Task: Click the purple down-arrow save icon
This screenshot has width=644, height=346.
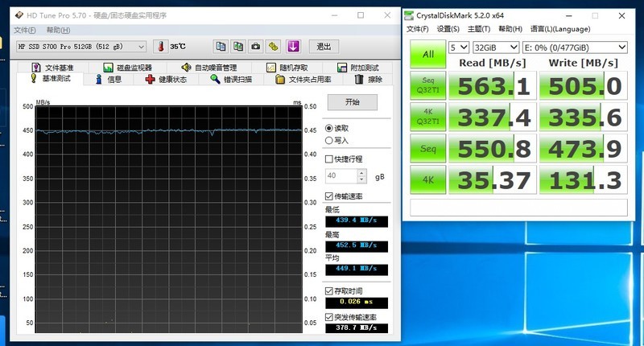Action: (x=293, y=47)
